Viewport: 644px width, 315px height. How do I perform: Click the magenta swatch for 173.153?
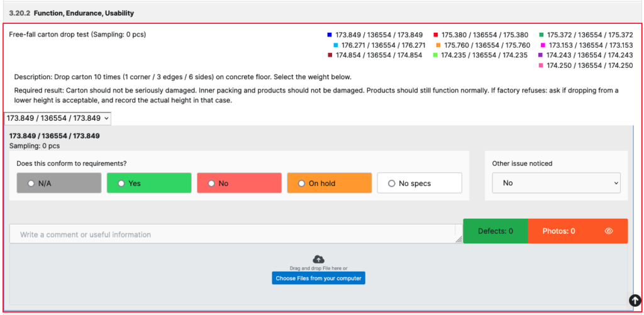(x=543, y=45)
